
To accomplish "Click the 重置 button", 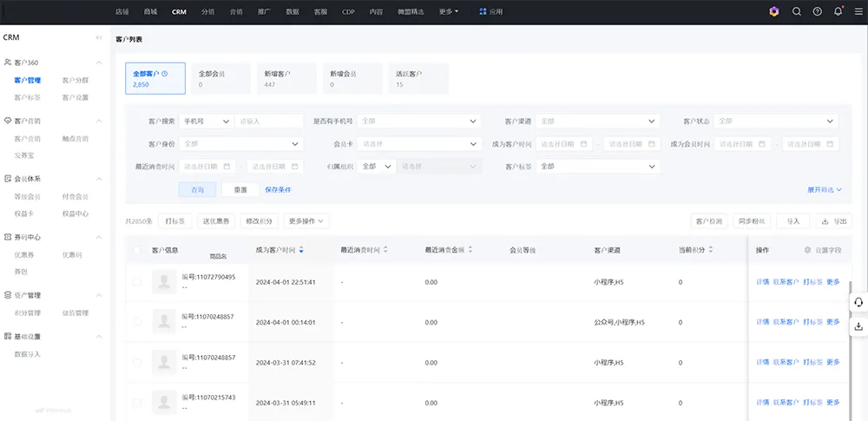I will coord(240,189).
